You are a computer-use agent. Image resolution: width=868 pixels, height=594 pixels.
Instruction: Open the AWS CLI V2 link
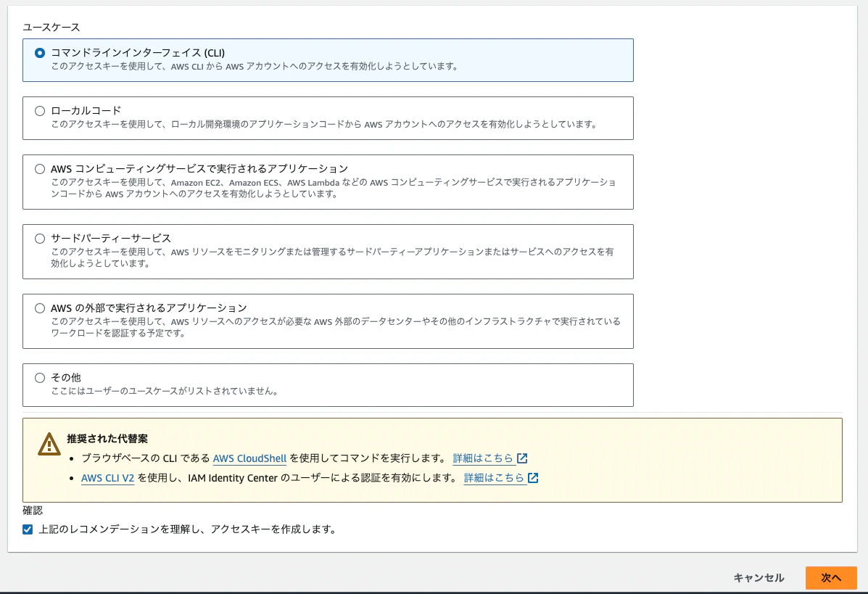click(x=108, y=478)
